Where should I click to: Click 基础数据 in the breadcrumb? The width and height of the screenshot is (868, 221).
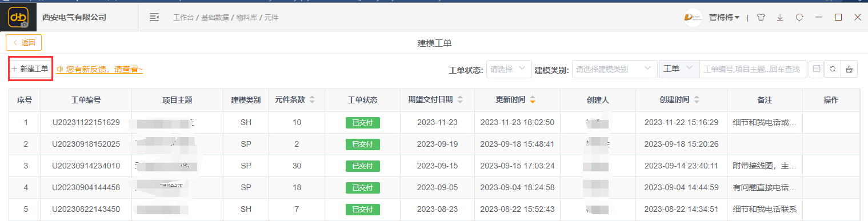(x=214, y=18)
